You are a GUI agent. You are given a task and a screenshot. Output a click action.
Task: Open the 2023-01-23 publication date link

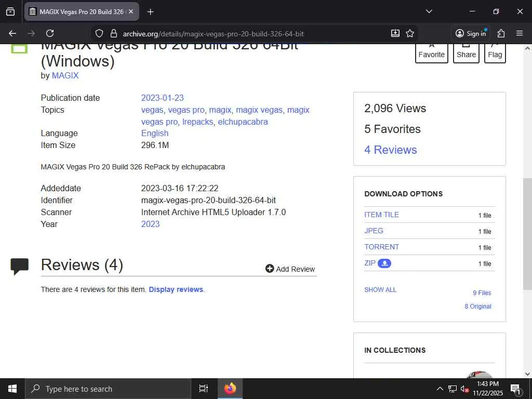(x=162, y=98)
